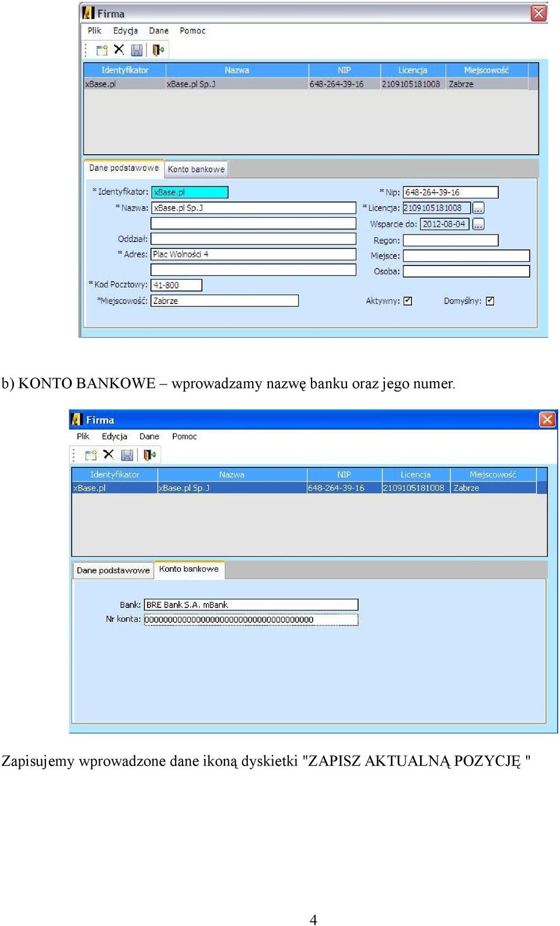Viewport: 560px width, 926px height.
Task: Click the delete X icon in lower Firma window
Action: coord(108,455)
